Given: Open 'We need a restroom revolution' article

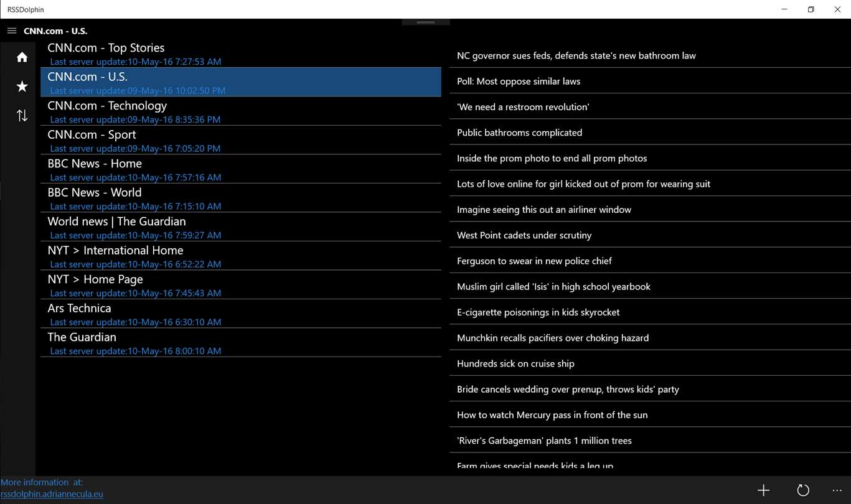Looking at the screenshot, I should pyautogui.click(x=650, y=106).
